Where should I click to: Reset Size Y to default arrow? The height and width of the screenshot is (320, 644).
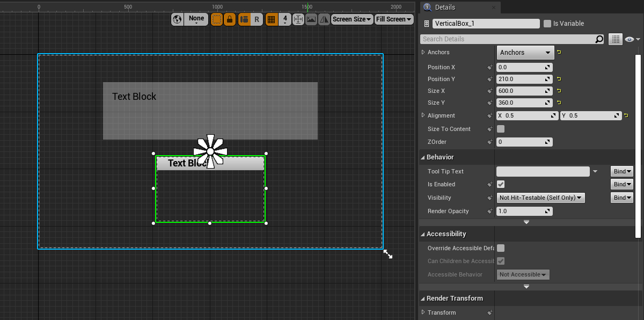click(x=559, y=103)
